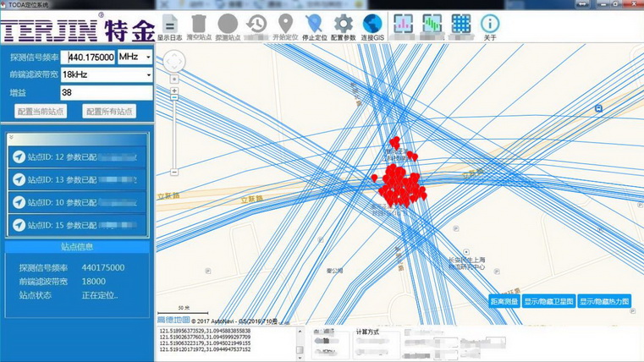Click the 连接GIS globe icon
Screen dimensions: 644x362
coord(371,25)
